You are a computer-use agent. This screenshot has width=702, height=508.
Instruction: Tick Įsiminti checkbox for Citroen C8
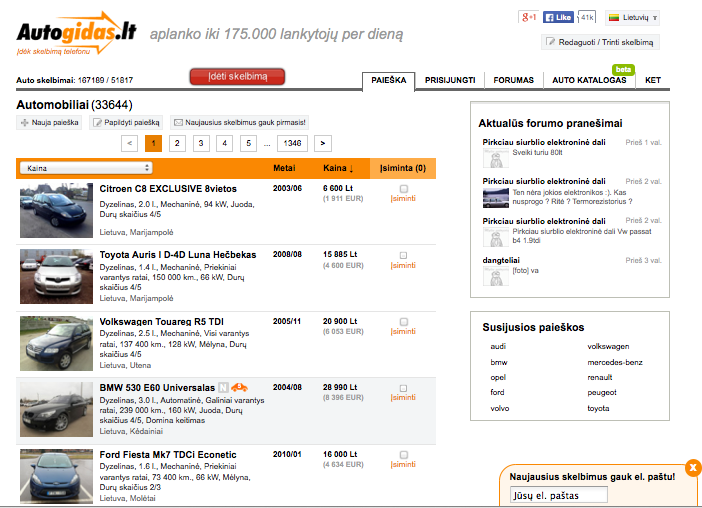(404, 189)
